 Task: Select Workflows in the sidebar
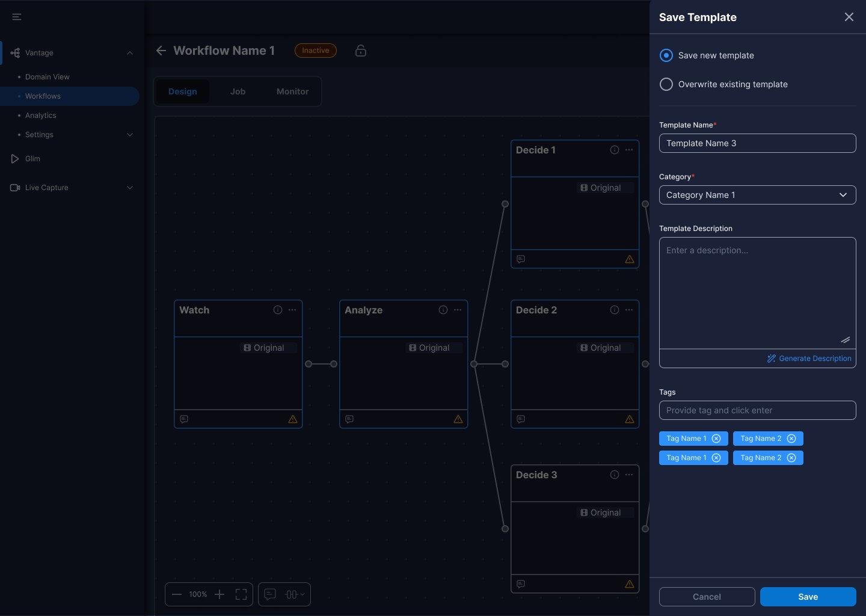tap(70, 96)
